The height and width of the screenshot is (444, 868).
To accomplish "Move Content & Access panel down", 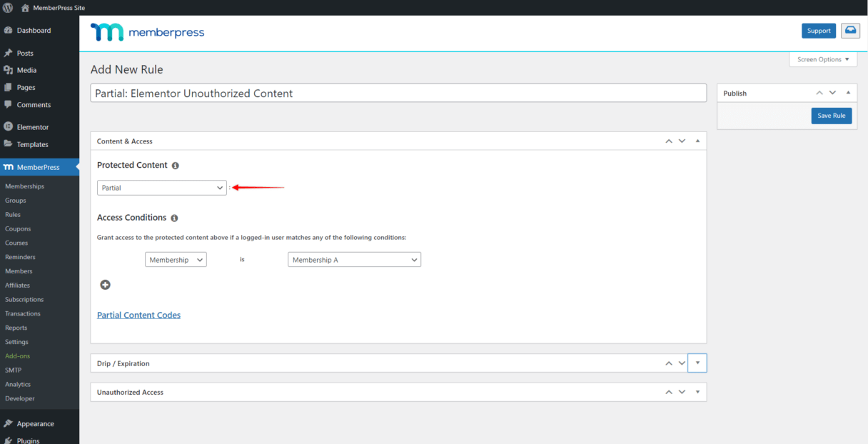I will 682,141.
